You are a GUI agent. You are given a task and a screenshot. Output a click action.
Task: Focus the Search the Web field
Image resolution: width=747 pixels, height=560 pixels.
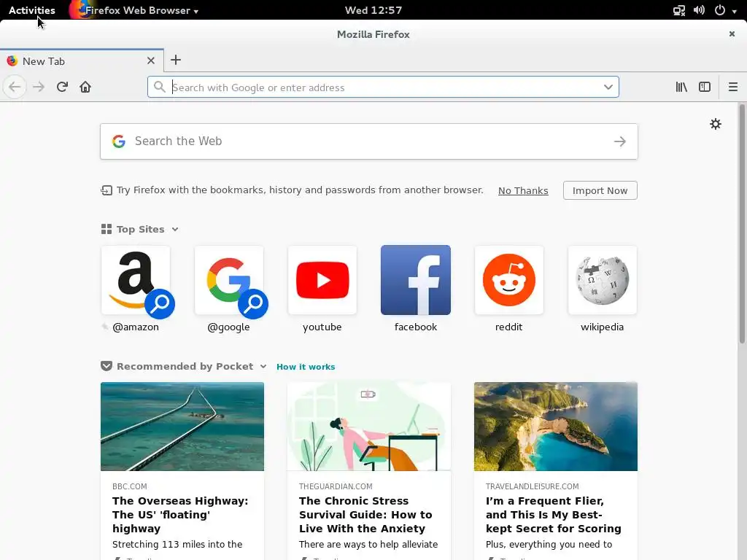(368, 141)
